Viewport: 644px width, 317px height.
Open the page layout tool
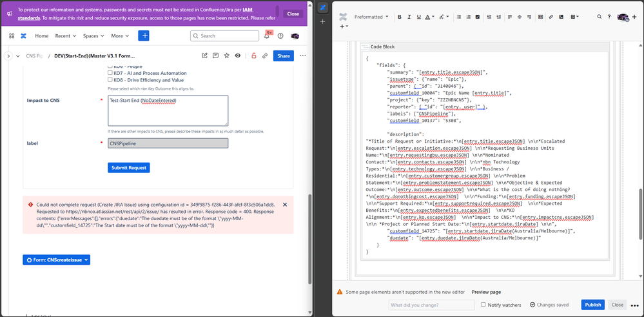click(540, 17)
